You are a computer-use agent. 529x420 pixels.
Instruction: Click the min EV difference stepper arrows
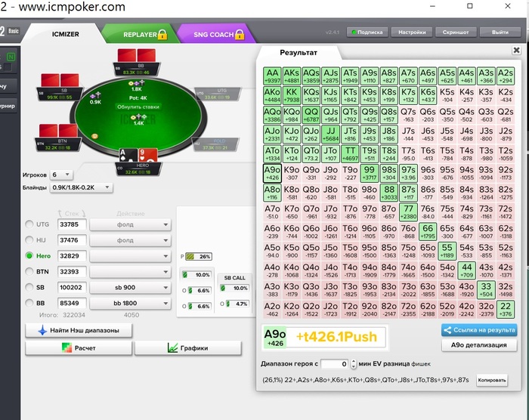[x=353, y=363]
